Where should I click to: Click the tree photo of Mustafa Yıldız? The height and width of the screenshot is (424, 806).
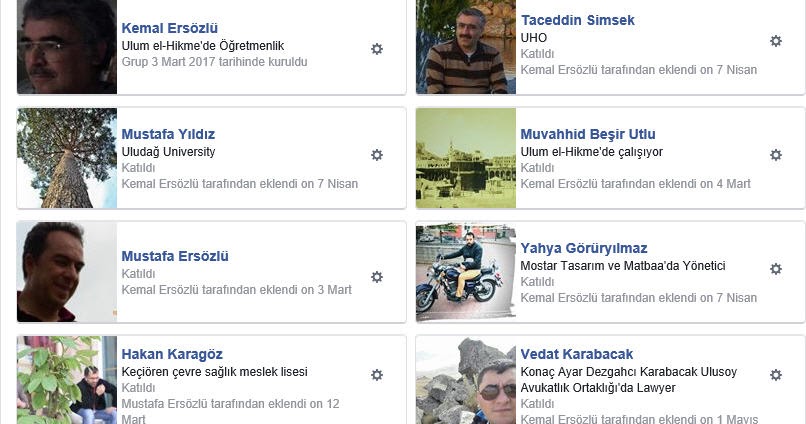(x=67, y=158)
